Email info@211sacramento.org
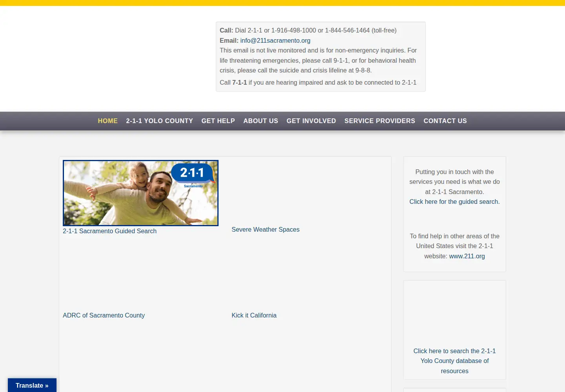 click(x=275, y=40)
